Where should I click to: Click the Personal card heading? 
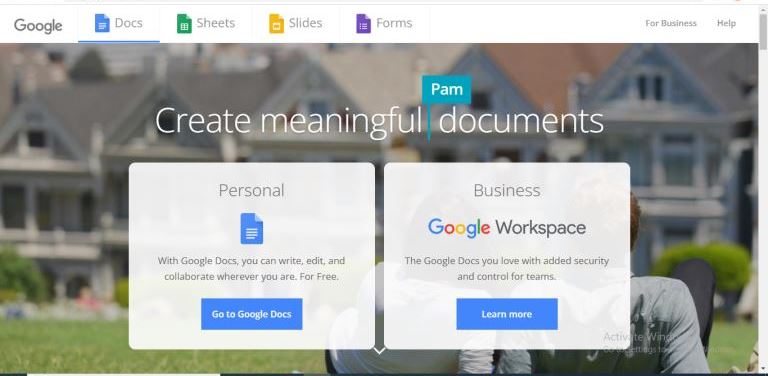pyautogui.click(x=252, y=190)
